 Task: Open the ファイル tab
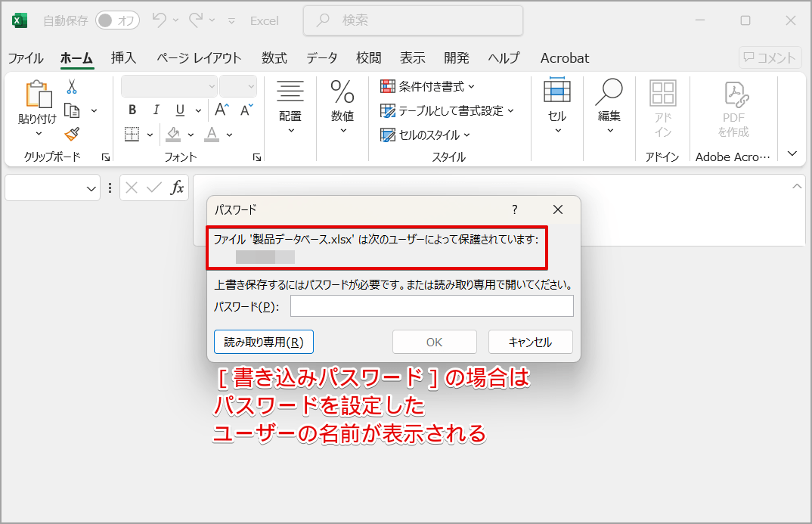(26, 58)
